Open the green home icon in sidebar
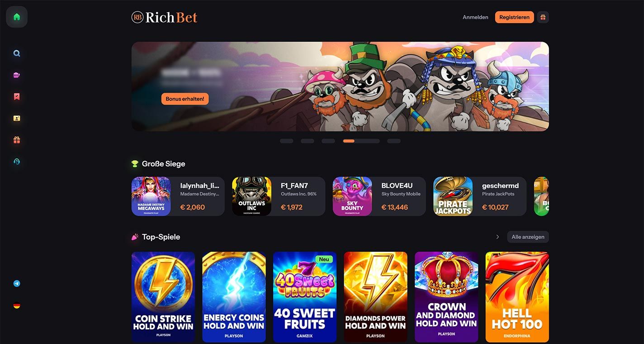The image size is (644, 344). [17, 17]
